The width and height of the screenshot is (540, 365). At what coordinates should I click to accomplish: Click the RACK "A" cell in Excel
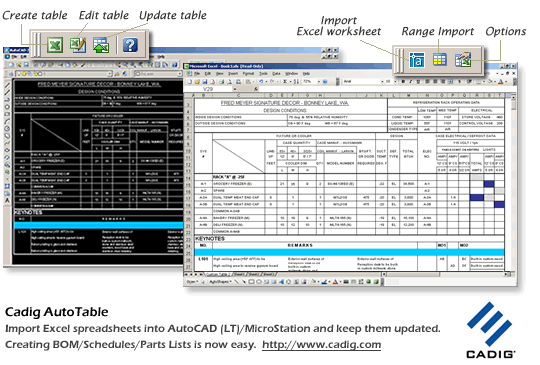pos(228,177)
